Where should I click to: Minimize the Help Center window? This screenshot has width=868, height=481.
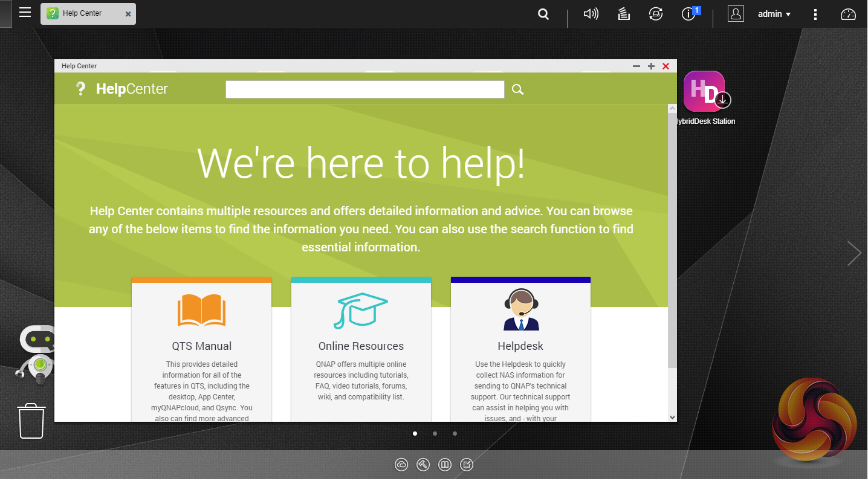point(636,66)
